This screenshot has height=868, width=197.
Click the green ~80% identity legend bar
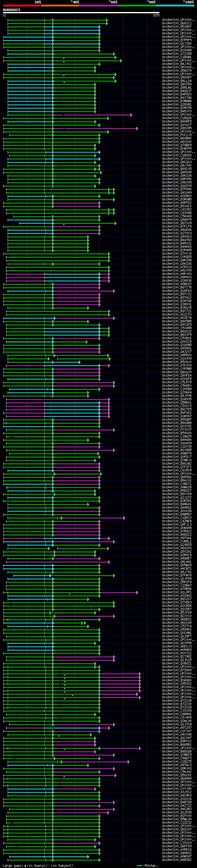click(137, 6)
